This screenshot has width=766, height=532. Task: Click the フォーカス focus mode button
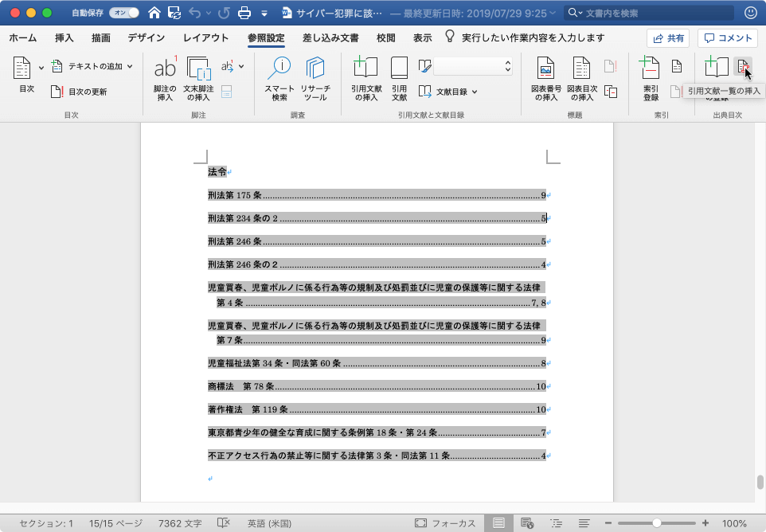tap(445, 523)
